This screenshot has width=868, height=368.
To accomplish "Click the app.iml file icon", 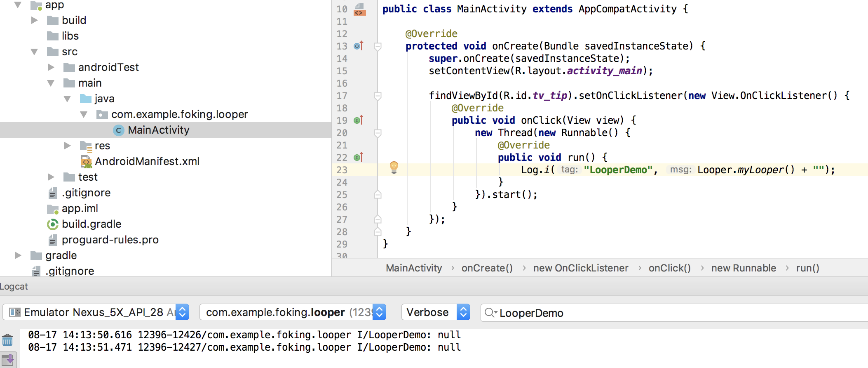I will pos(53,209).
